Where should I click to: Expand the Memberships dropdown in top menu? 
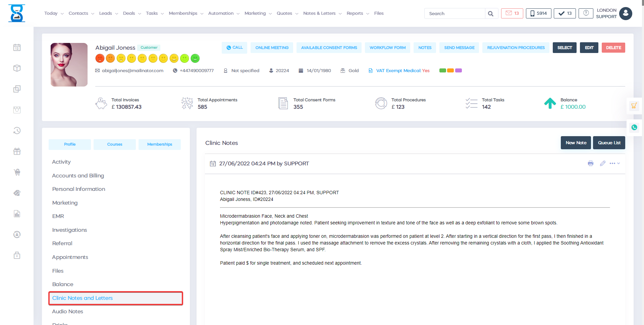point(186,13)
